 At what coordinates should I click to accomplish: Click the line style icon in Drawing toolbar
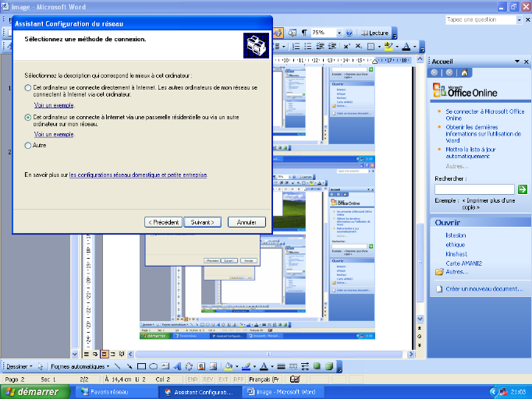281,366
